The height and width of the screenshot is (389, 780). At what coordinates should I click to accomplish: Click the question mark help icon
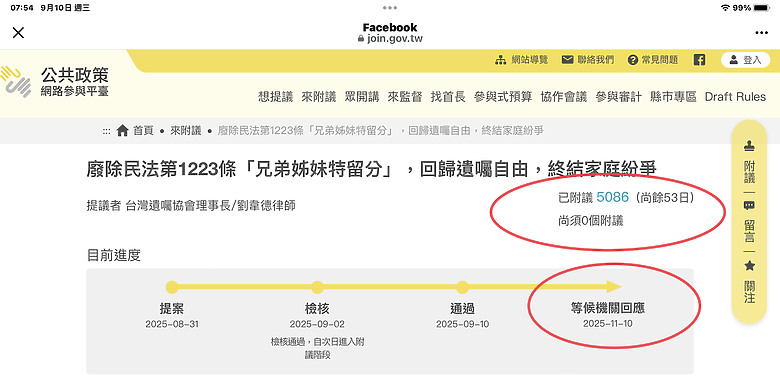tap(633, 60)
